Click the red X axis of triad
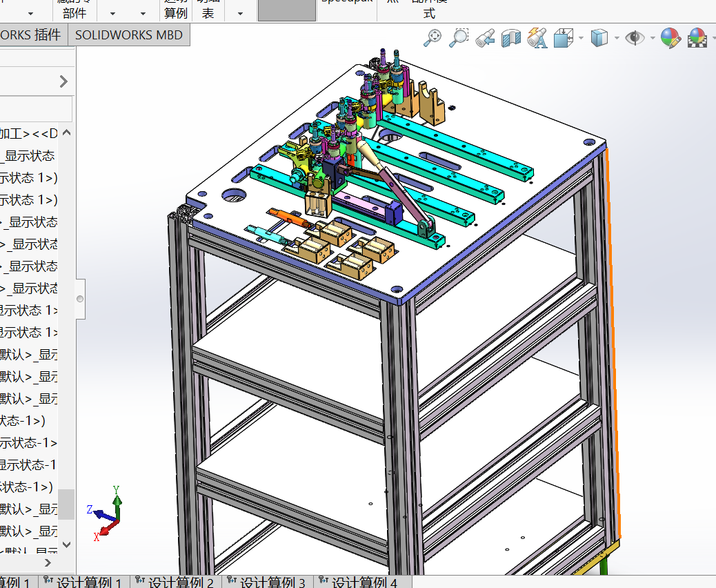 (106, 529)
